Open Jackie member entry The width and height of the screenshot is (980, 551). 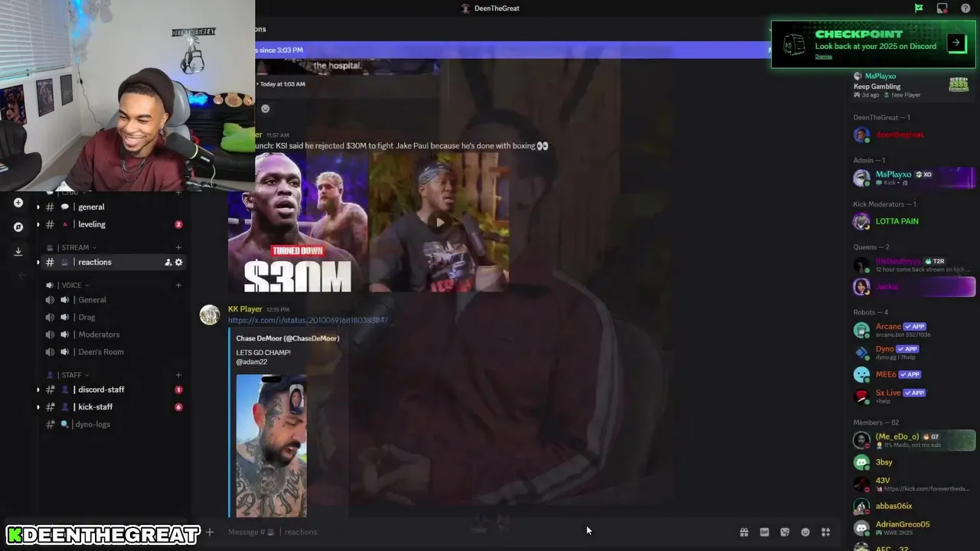pos(913,287)
